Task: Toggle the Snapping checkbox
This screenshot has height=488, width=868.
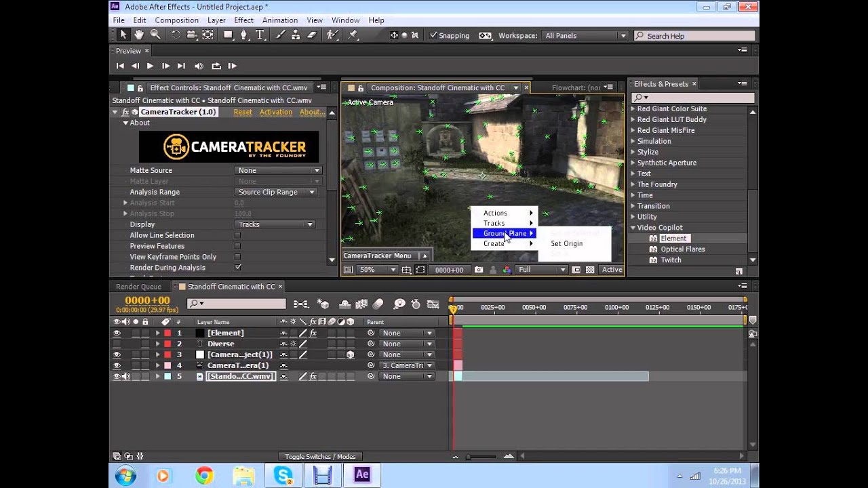Action: pyautogui.click(x=433, y=35)
